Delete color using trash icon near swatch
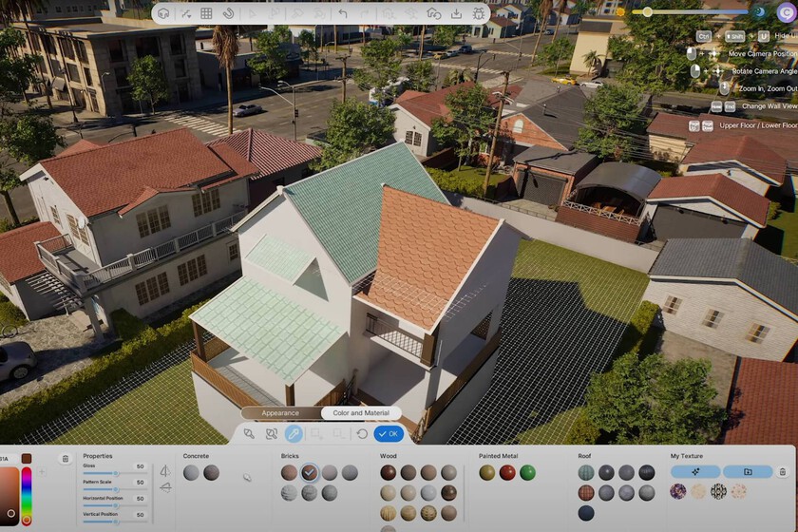This screenshot has height=532, width=798. (x=66, y=459)
